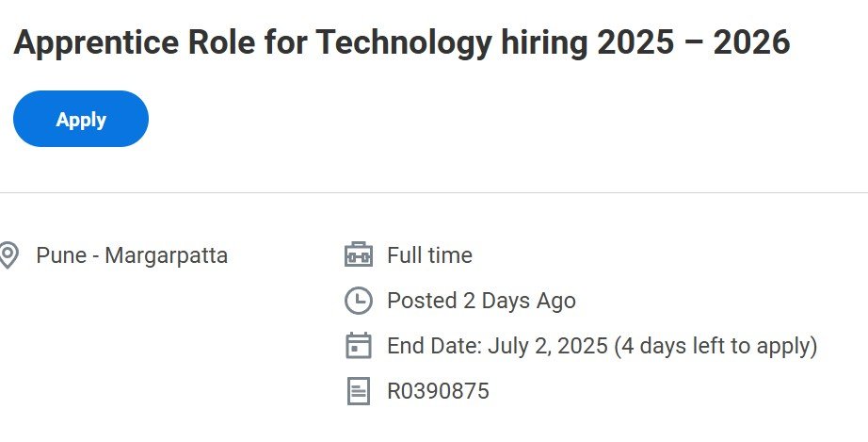The height and width of the screenshot is (442, 868).
Task: Click the 2025 – 2026 year range in title
Action: (694, 42)
